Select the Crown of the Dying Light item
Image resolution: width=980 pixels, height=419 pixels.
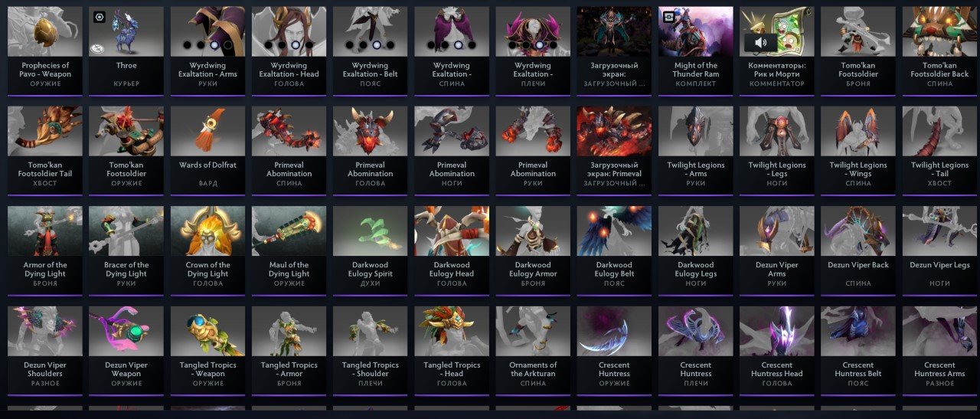[208, 250]
